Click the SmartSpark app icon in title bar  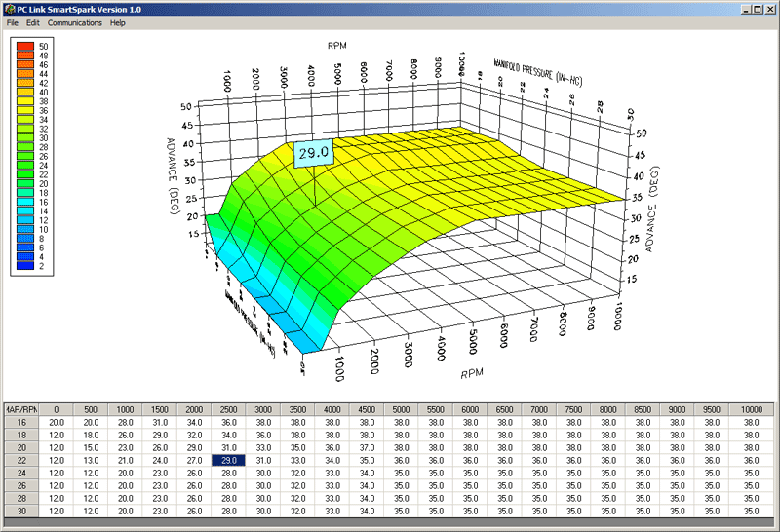point(9,9)
